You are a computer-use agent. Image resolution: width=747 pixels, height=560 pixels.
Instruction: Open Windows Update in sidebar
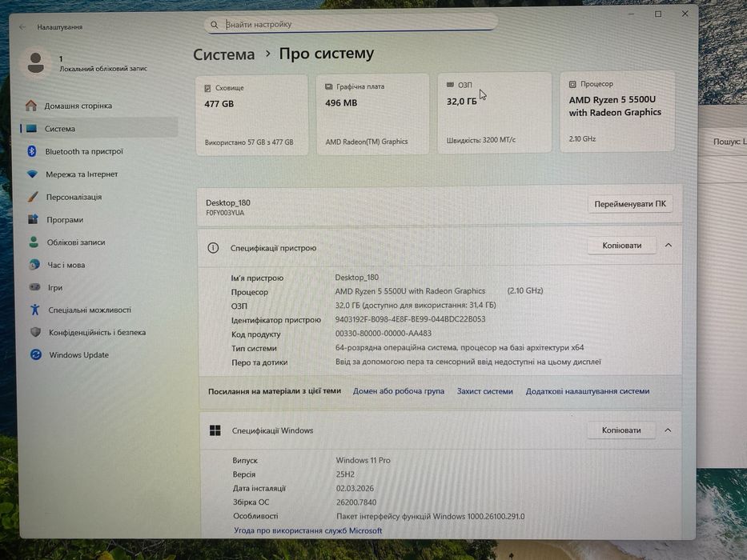click(79, 354)
